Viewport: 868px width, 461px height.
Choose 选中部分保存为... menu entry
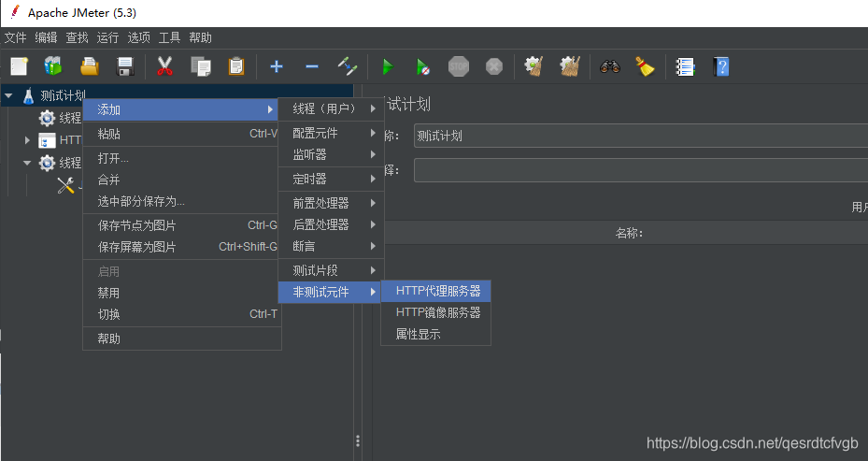[x=182, y=202]
